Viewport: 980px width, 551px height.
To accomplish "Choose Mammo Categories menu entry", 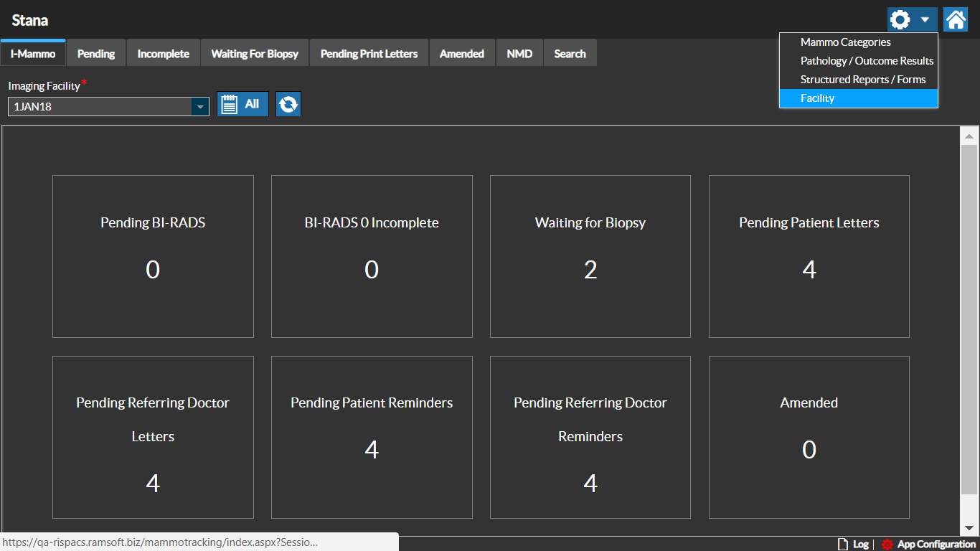I will click(845, 42).
